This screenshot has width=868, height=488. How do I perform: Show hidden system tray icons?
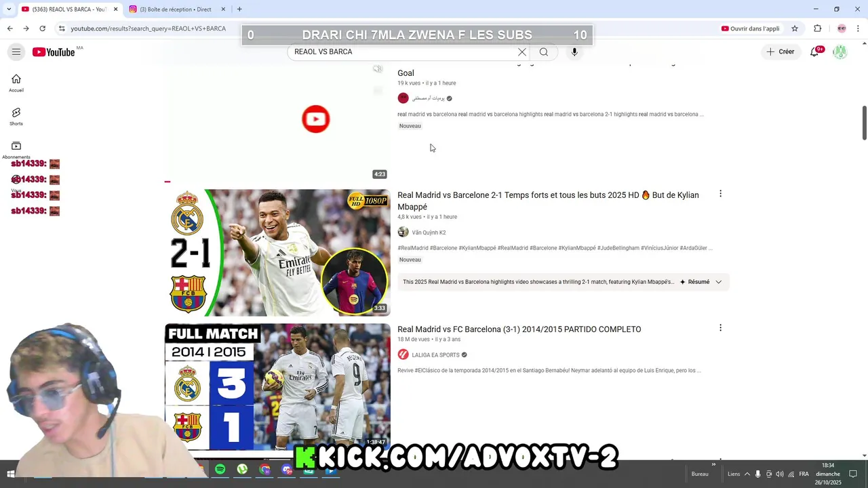point(747,474)
